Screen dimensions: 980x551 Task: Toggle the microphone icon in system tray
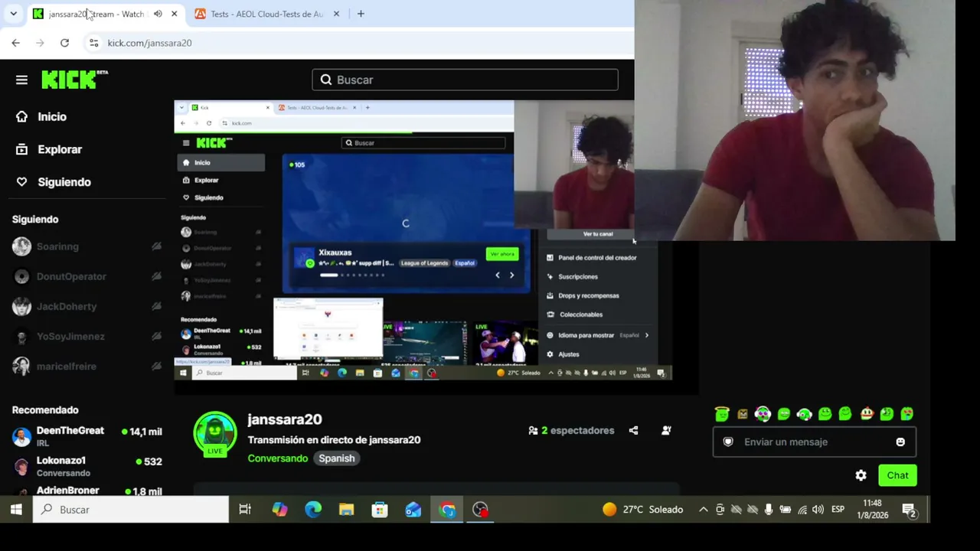point(769,510)
